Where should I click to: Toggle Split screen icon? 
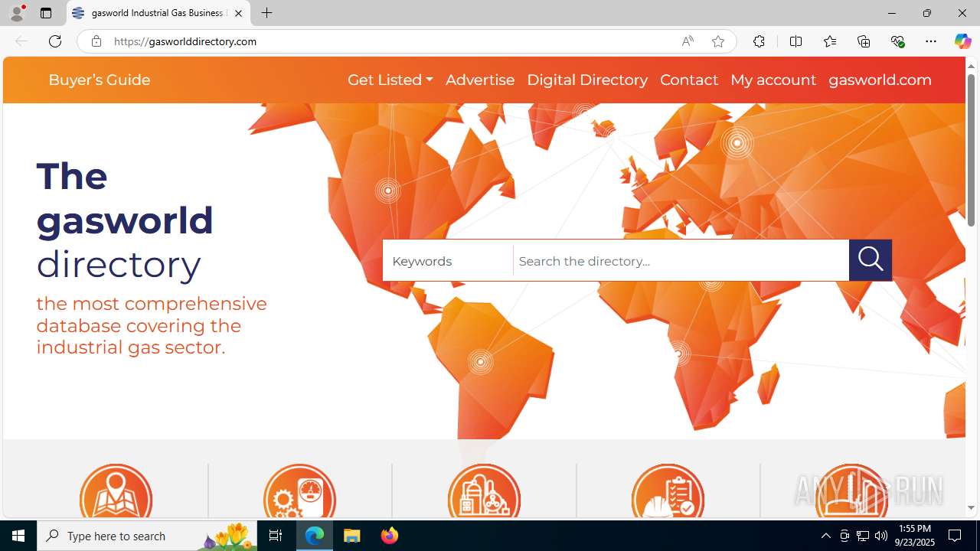tap(795, 41)
